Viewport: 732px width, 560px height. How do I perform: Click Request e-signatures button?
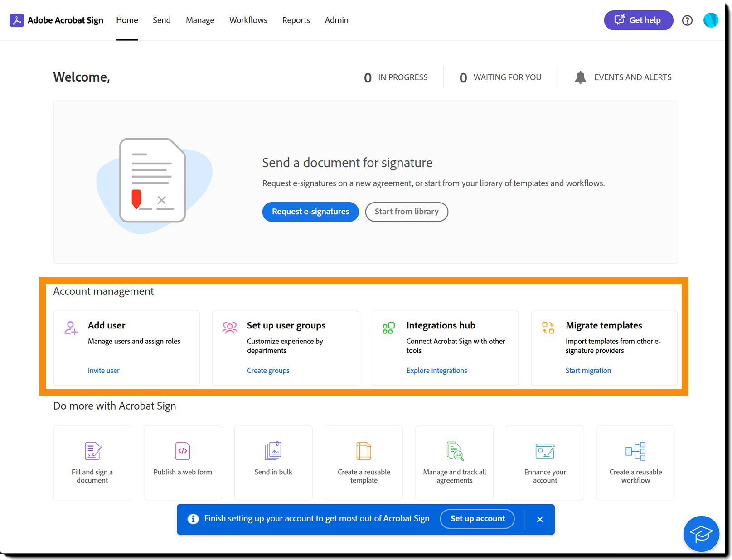click(310, 212)
